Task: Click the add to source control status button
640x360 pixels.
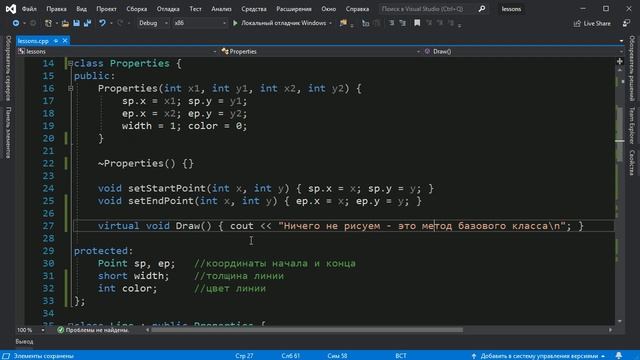Action: click(538, 356)
